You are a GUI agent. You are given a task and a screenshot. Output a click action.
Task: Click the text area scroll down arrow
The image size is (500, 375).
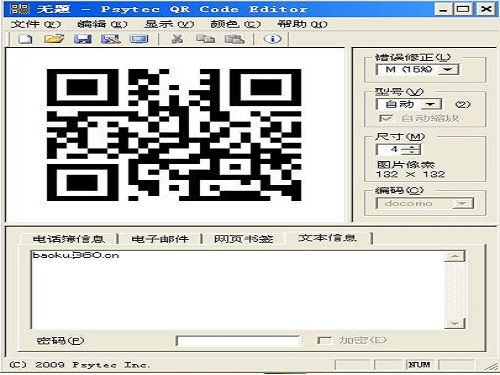click(x=455, y=323)
